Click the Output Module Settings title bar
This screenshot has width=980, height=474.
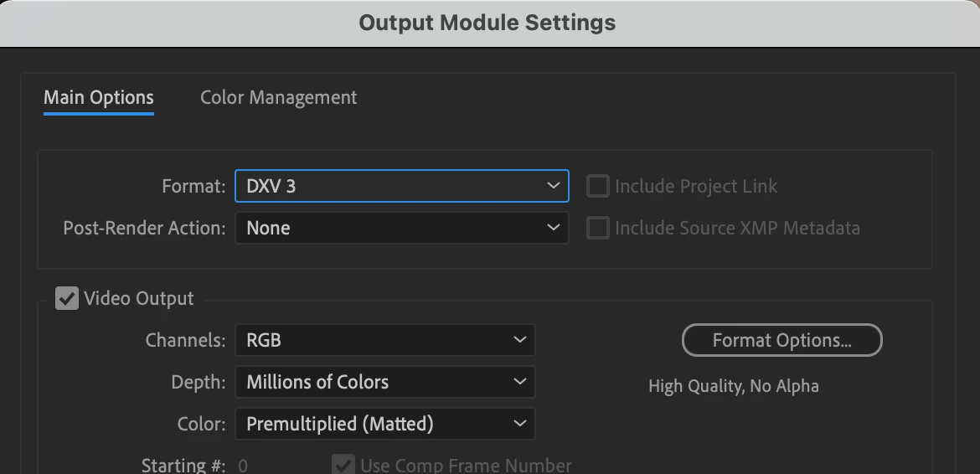tap(487, 23)
